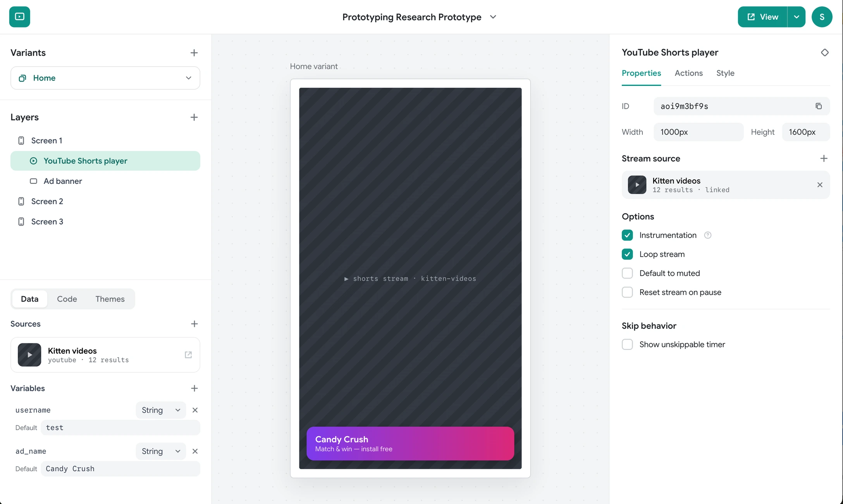Open View button dropdown arrow
This screenshot has width=843, height=504.
pyautogui.click(x=796, y=17)
